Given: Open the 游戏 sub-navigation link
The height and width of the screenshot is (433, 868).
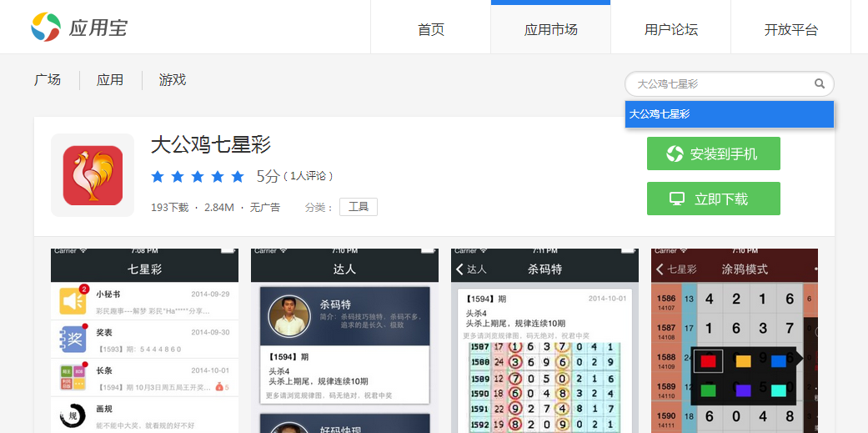Looking at the screenshot, I should [172, 80].
